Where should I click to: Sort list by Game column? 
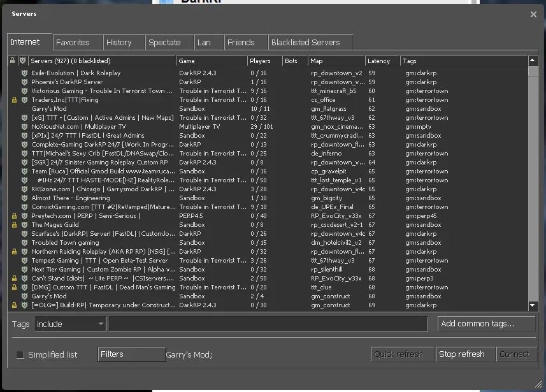click(x=212, y=61)
